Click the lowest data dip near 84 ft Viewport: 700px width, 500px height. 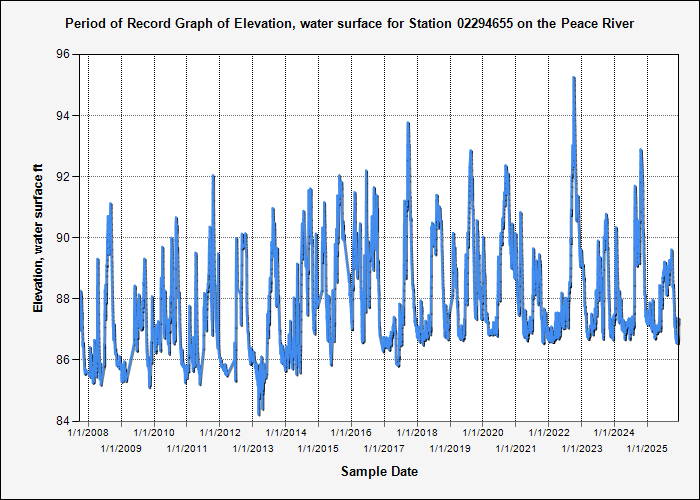coord(259,412)
